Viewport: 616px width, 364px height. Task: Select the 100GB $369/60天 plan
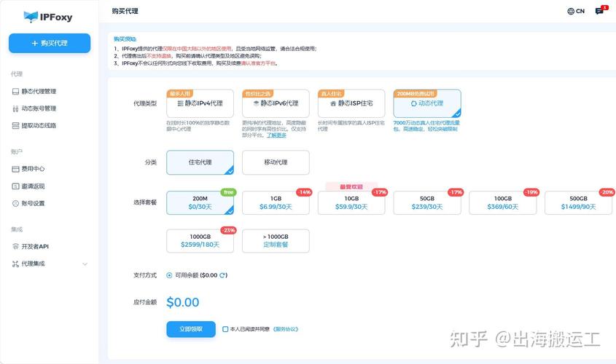503,203
